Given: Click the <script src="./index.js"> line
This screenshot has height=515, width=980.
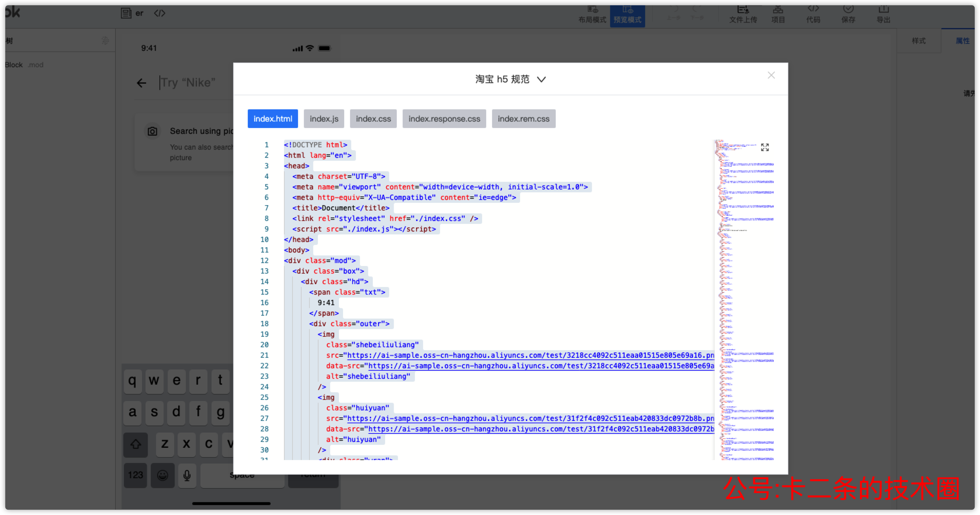Looking at the screenshot, I should click(x=364, y=229).
